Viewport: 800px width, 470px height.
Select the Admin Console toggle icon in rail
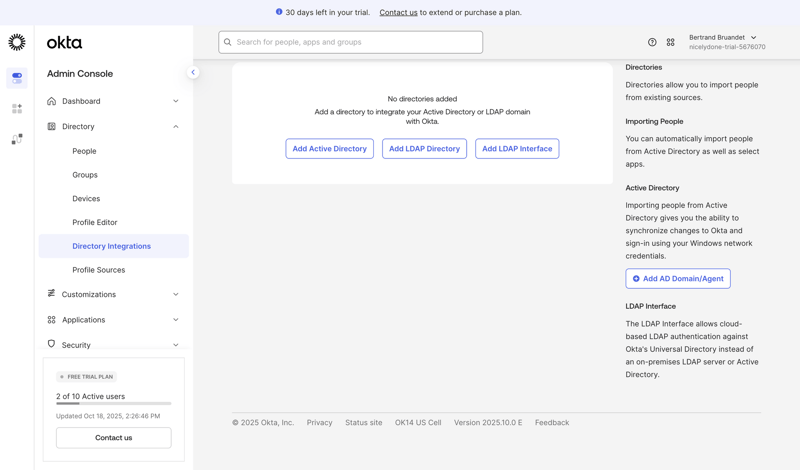tap(17, 78)
